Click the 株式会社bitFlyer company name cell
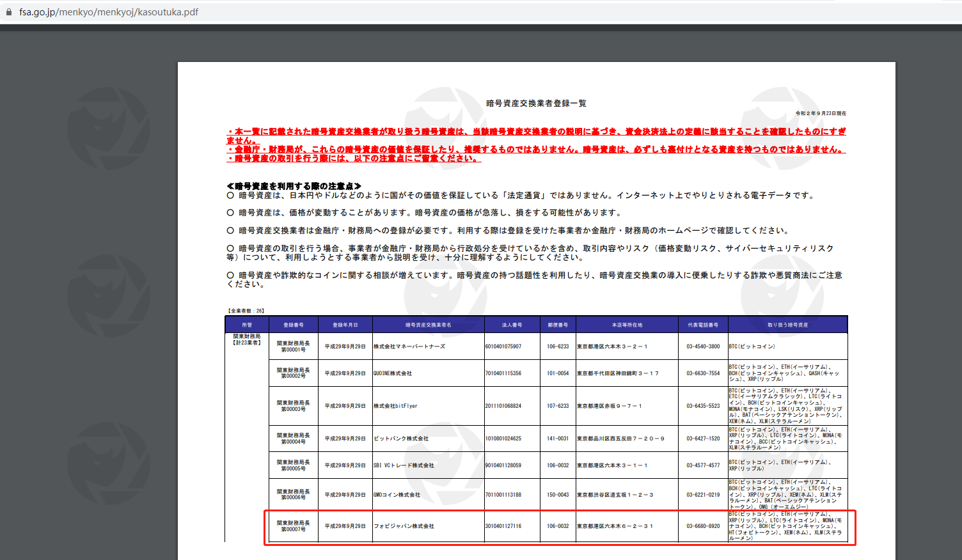Viewport: 962px width, 560px height. click(395, 406)
